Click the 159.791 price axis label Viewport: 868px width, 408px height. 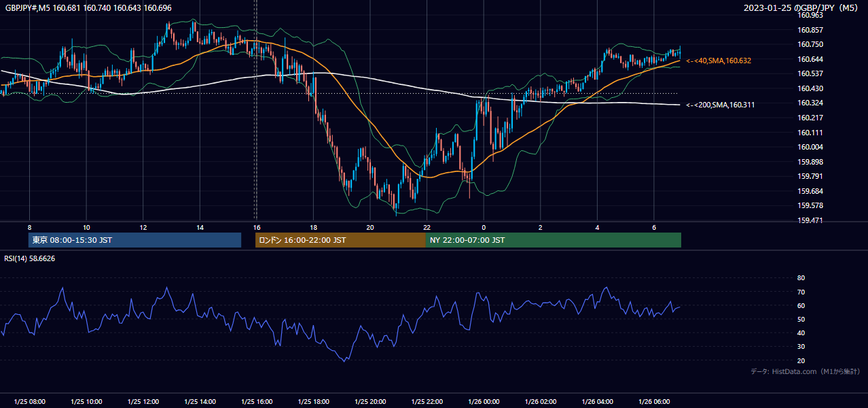(810, 176)
